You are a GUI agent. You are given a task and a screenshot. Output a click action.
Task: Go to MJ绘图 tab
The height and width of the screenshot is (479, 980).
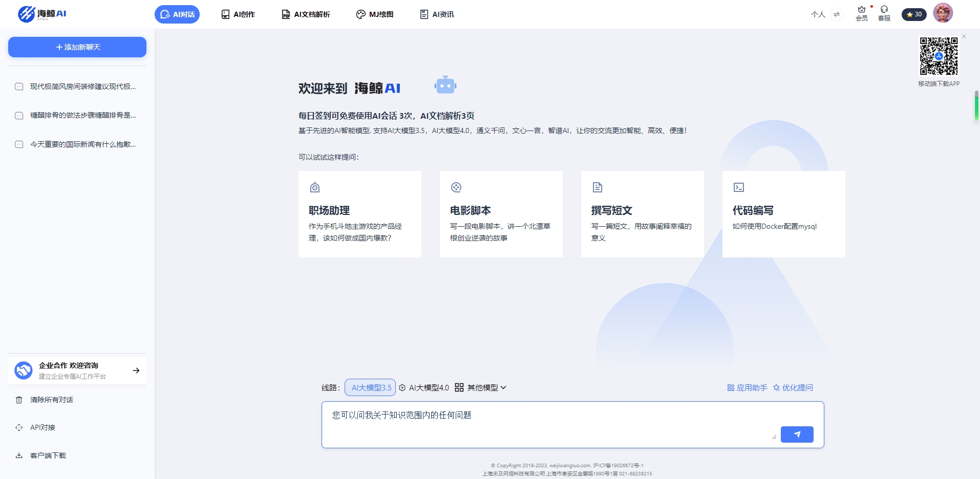pyautogui.click(x=375, y=14)
